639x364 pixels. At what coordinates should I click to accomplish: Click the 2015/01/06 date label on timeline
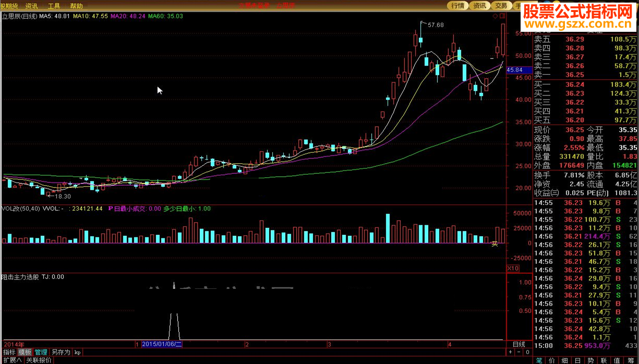pyautogui.click(x=162, y=344)
